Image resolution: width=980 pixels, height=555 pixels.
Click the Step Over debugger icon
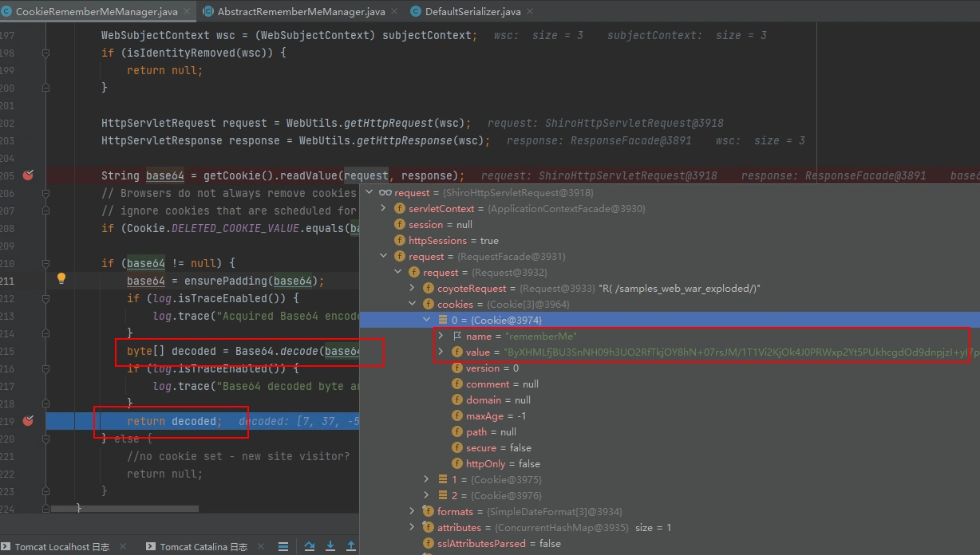pos(310,546)
